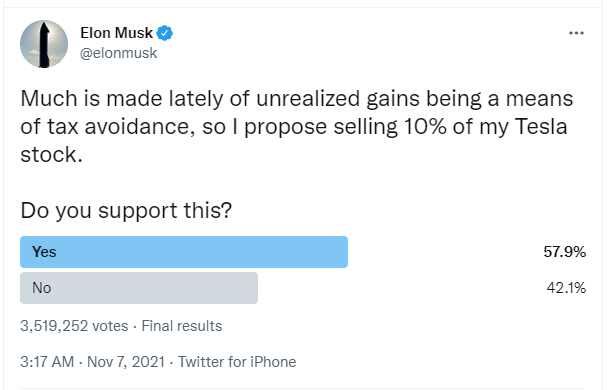This screenshot has height=390, width=611.
Task: Open the three-dot more options menu
Action: tap(576, 33)
